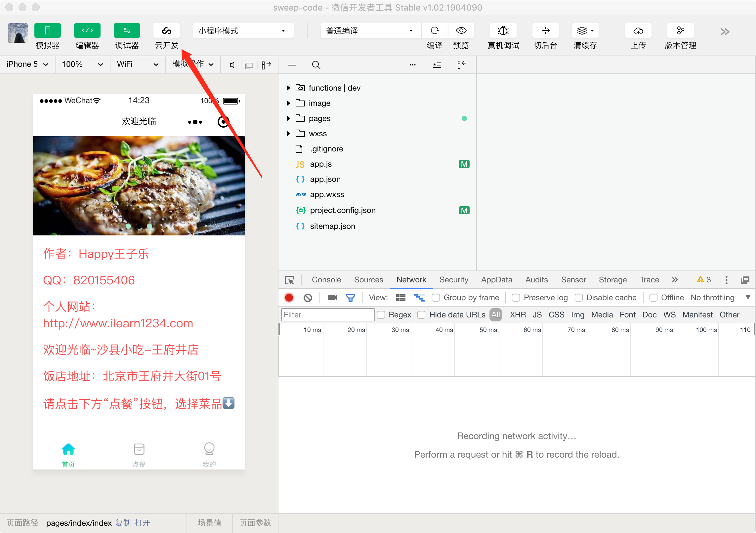Upload the mini program (上传)
Screen dimensions: 756x533
click(638, 31)
